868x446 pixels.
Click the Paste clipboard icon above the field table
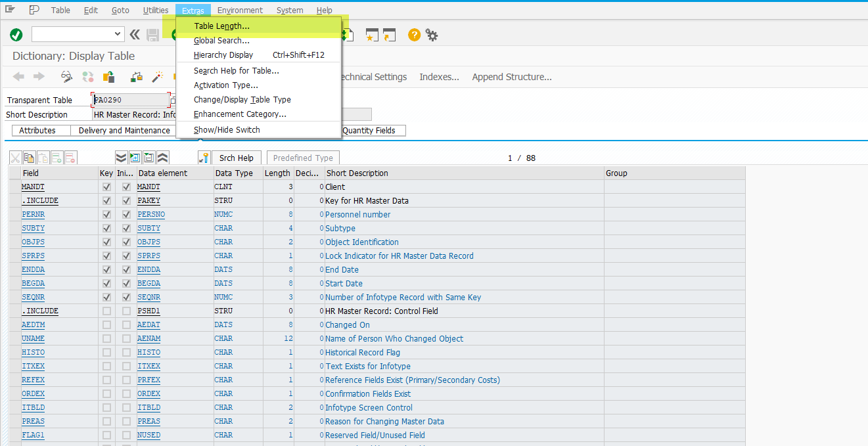coord(43,158)
